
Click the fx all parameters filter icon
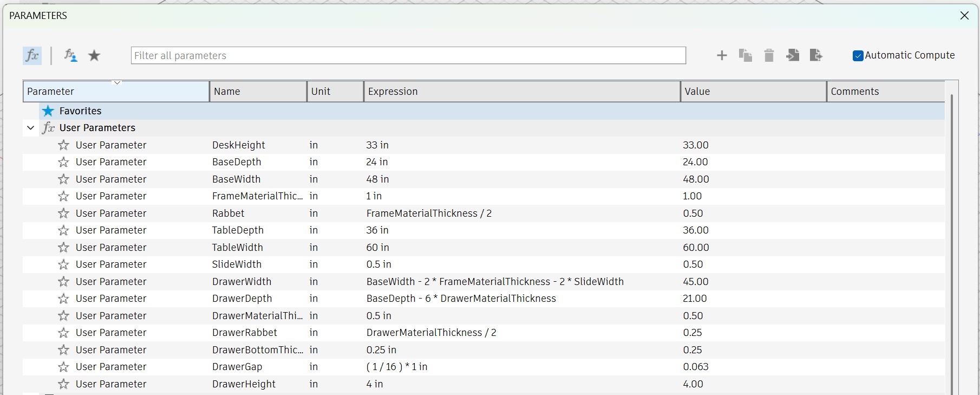(32, 55)
